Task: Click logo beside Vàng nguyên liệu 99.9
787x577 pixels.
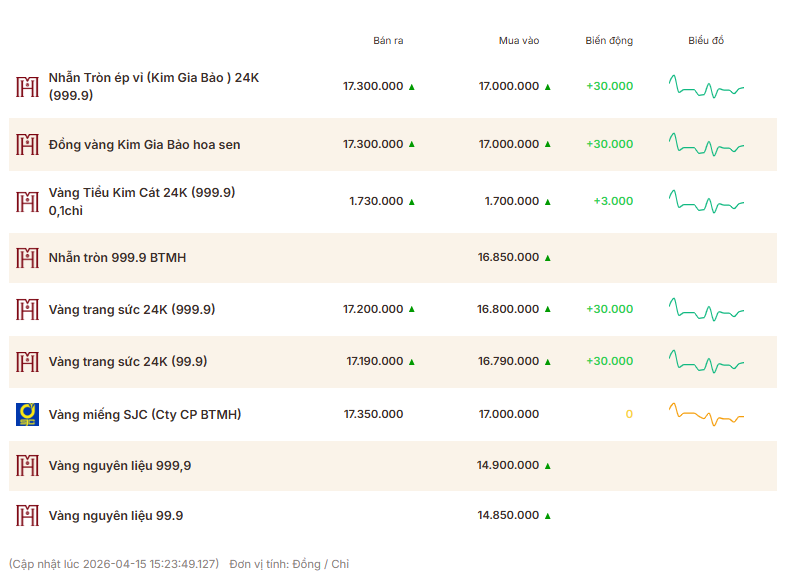Action: click(27, 516)
